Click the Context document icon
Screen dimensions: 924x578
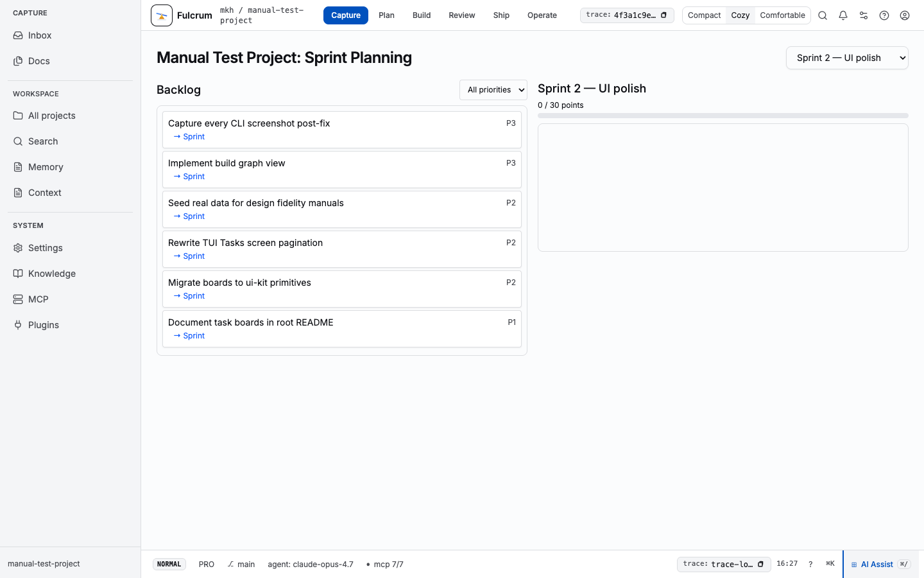coord(18,193)
